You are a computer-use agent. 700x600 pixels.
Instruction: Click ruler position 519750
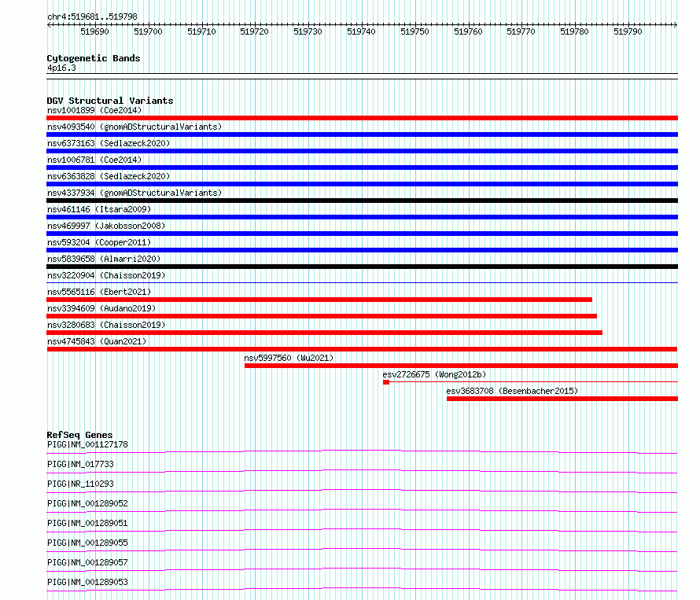(x=414, y=31)
